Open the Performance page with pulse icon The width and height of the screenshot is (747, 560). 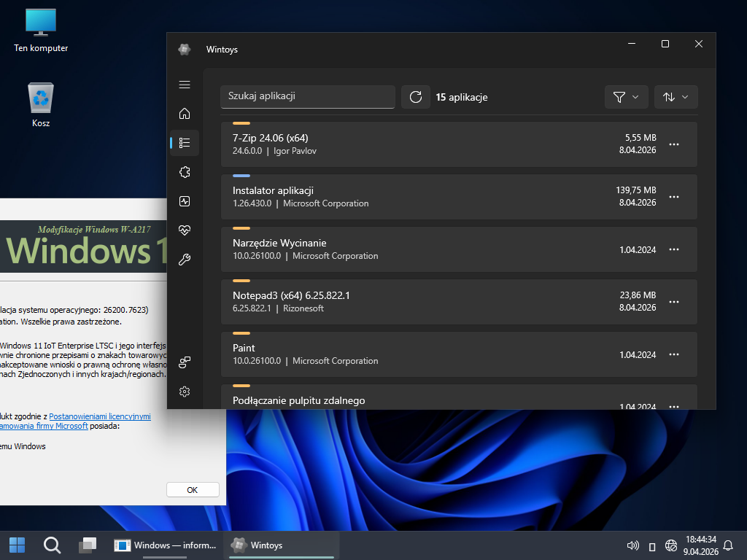[x=185, y=201]
